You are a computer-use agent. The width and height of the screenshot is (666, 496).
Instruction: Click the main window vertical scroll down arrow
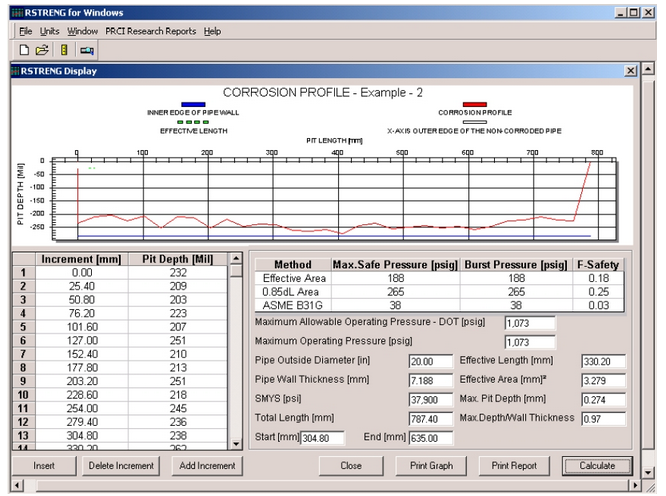click(648, 472)
